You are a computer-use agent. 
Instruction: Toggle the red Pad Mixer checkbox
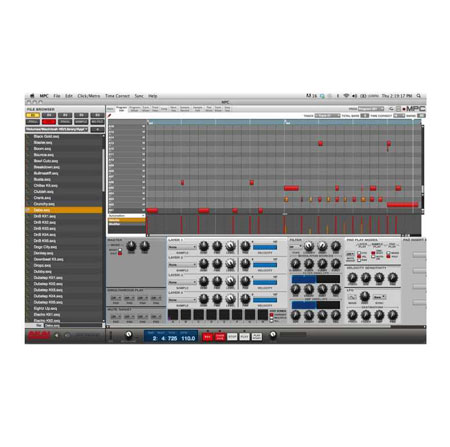[x=272, y=315]
